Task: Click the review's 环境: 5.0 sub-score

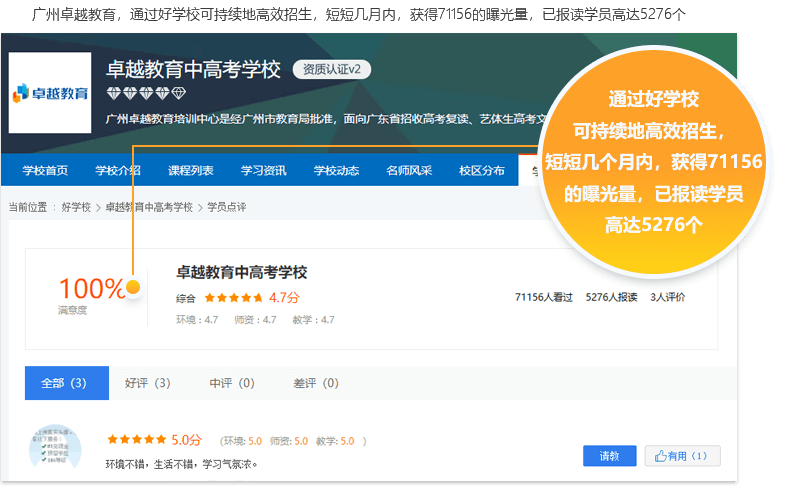Action: click(243, 441)
